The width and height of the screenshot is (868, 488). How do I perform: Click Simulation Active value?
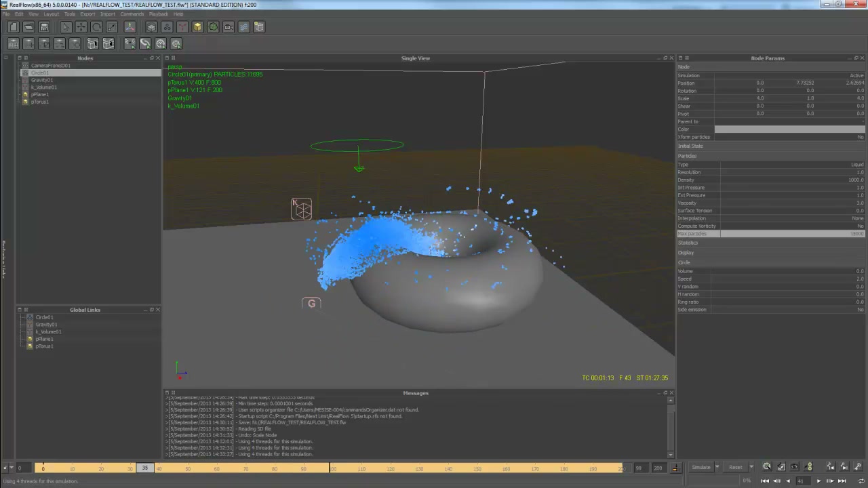(856, 75)
